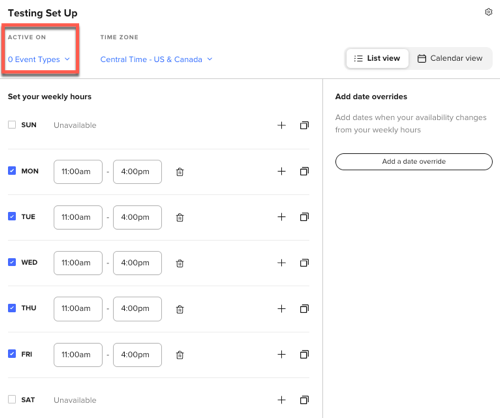Image resolution: width=500 pixels, height=418 pixels.
Task: Enable the SUN availability checkbox
Action: click(12, 125)
